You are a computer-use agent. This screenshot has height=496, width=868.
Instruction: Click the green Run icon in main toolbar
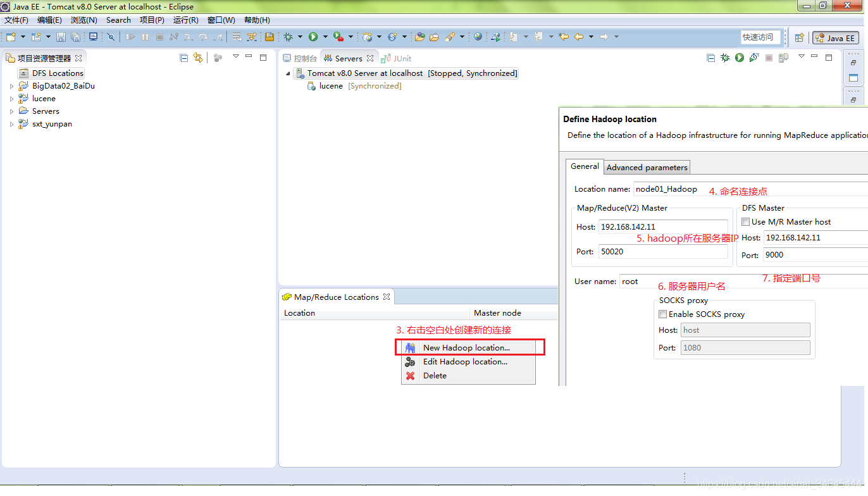coord(313,37)
